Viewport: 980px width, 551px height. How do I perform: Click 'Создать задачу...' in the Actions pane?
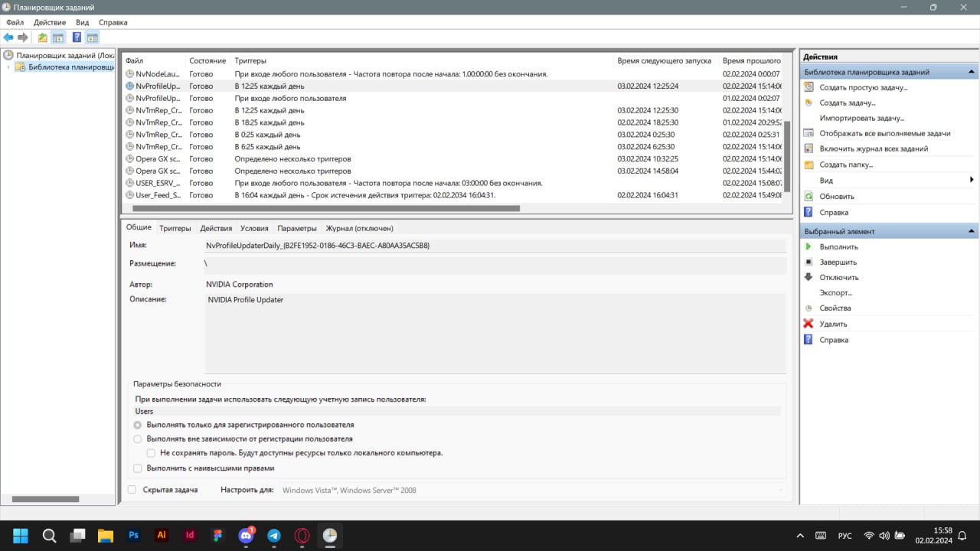pos(847,103)
